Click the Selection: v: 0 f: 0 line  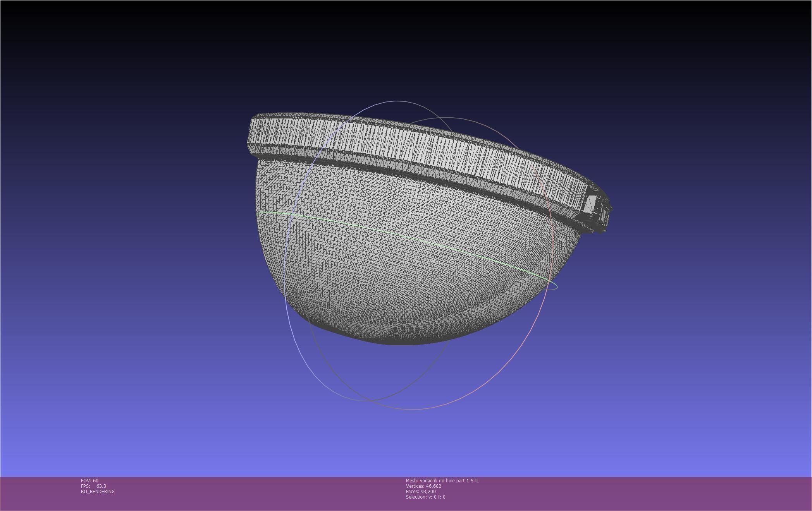coord(425,497)
